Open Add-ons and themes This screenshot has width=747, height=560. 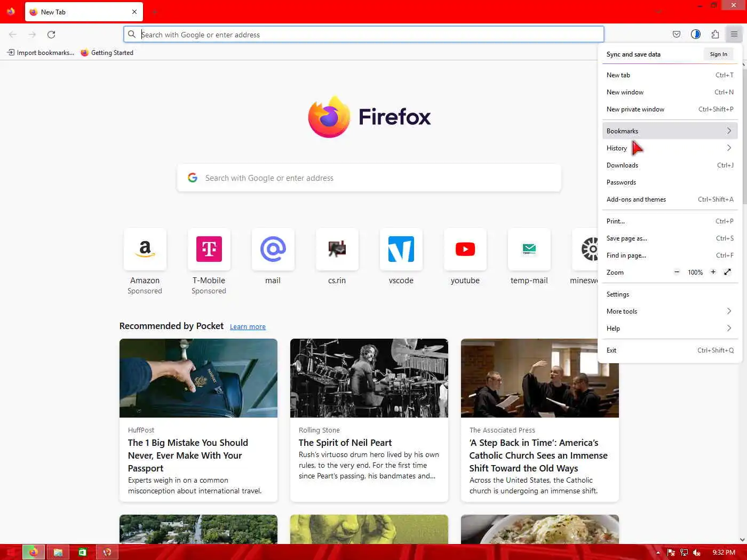click(x=670, y=199)
